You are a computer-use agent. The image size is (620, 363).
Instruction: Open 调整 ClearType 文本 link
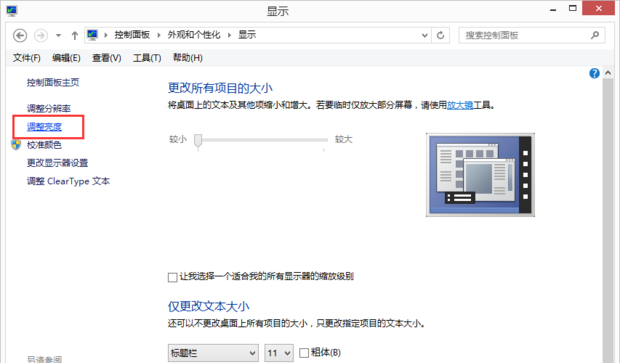68,181
